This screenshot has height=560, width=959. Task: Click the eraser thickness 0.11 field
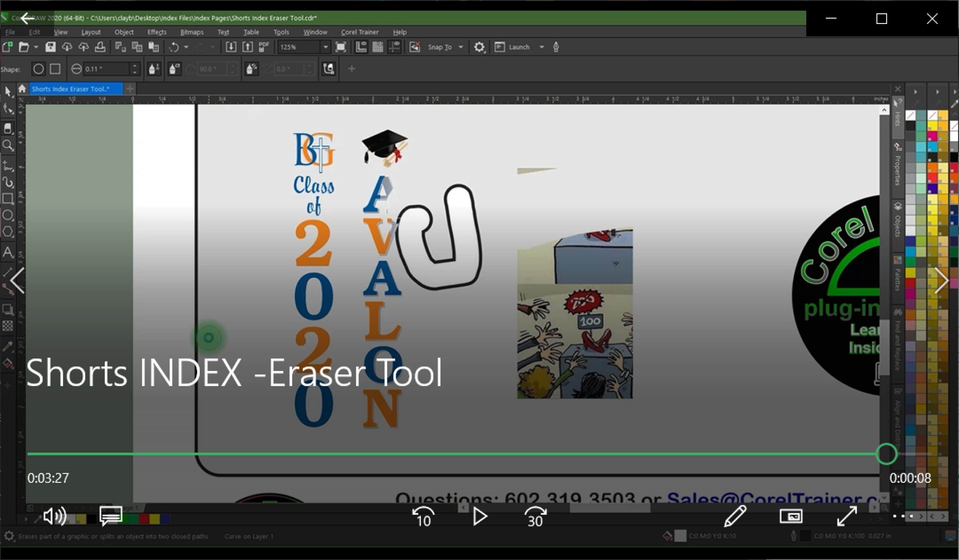(x=107, y=69)
